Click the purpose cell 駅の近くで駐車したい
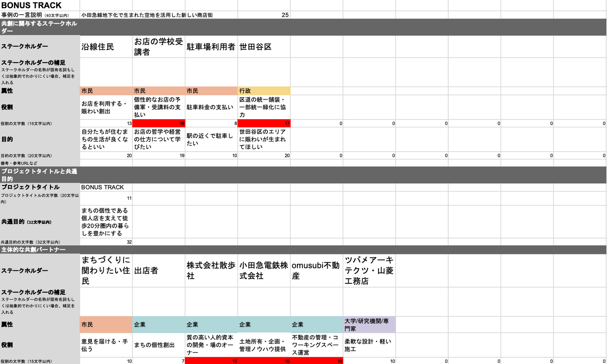This screenshot has width=607, height=364. pos(211,139)
